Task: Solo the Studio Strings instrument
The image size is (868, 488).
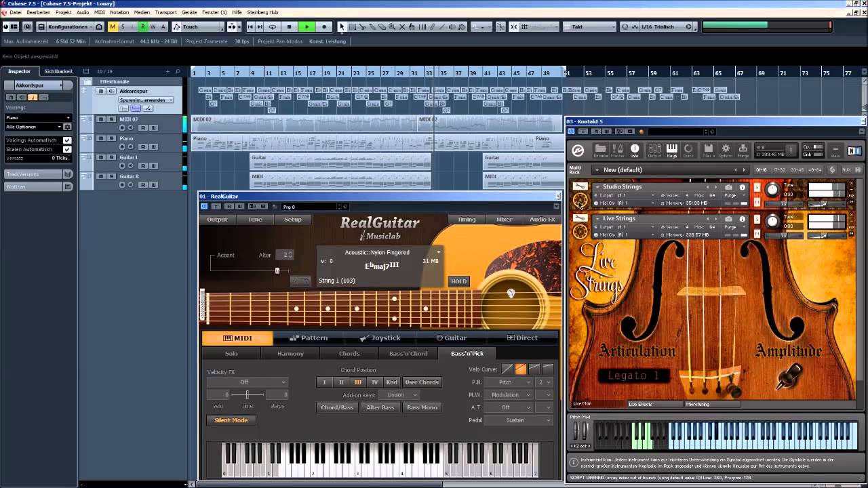Action: coord(757,187)
